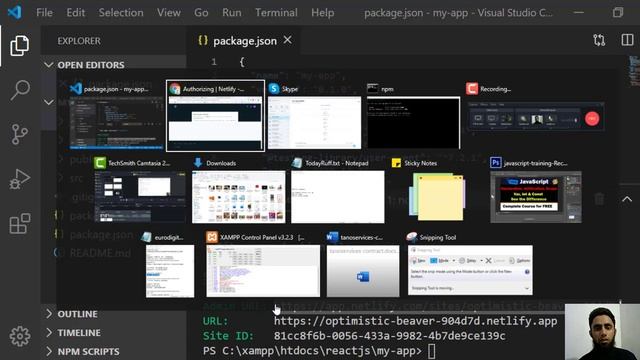Switch to tanoservices Word document thumbnail
Image resolution: width=640 pixels, height=360 pixels.
click(x=363, y=271)
